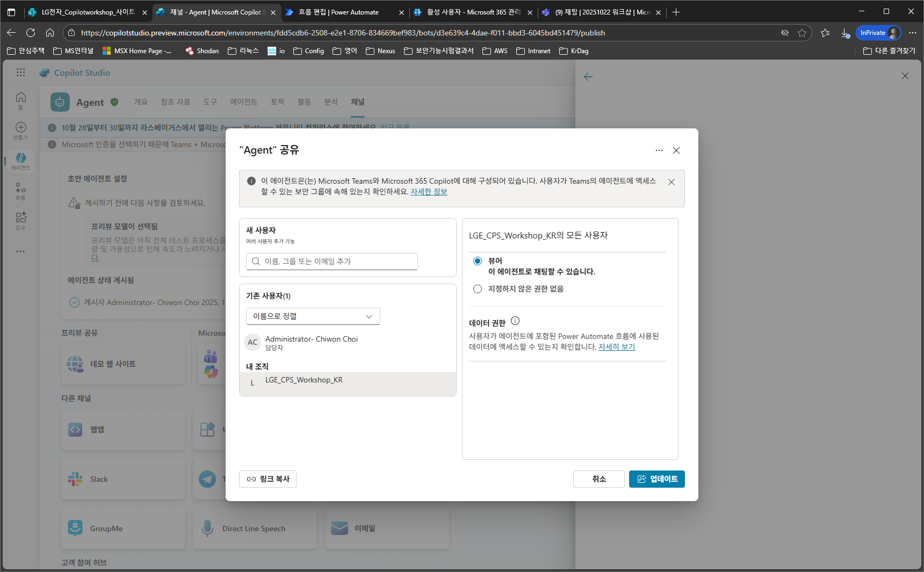Open the 다른 즐겨찾기 bookmarks folder

[x=889, y=51]
